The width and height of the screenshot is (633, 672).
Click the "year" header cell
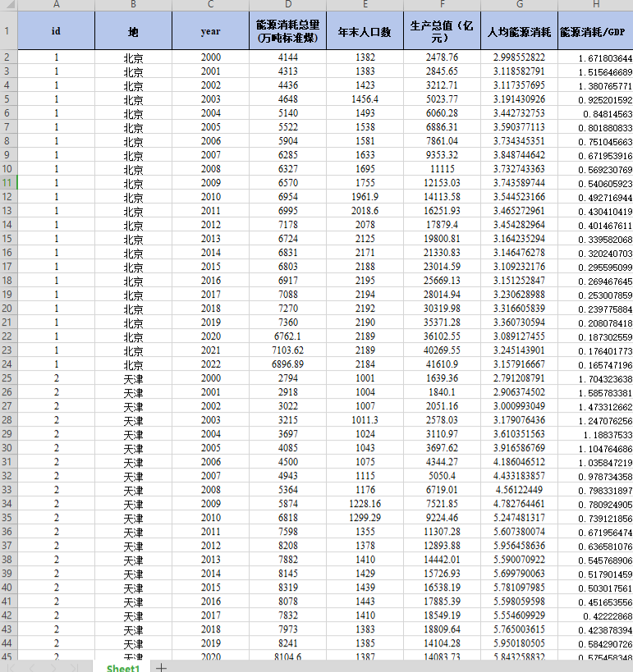(x=210, y=30)
